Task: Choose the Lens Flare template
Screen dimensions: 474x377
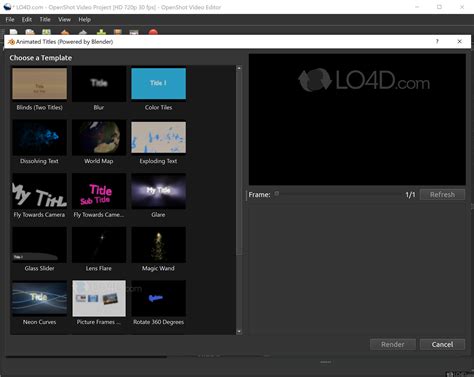Action: [x=99, y=250]
